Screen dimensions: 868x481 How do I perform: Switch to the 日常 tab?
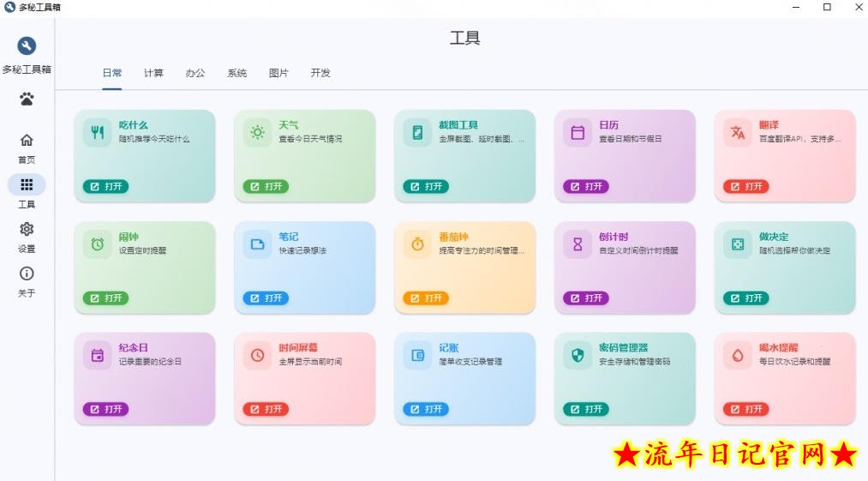click(x=112, y=73)
